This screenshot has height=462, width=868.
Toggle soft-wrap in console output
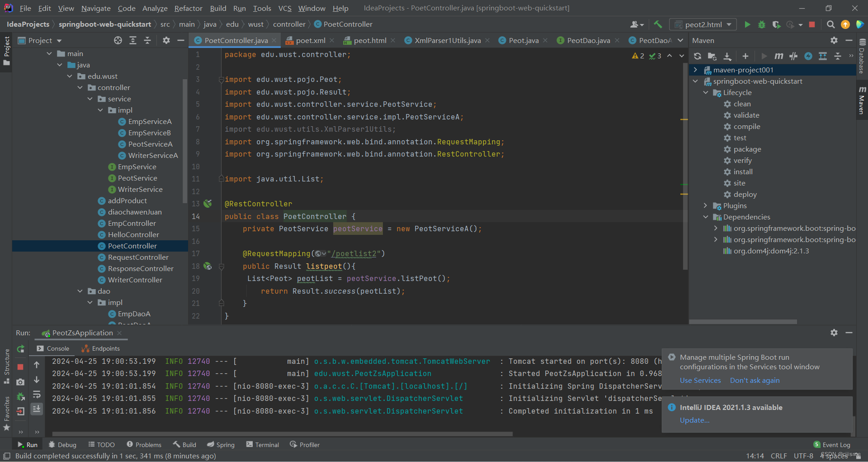37,395
